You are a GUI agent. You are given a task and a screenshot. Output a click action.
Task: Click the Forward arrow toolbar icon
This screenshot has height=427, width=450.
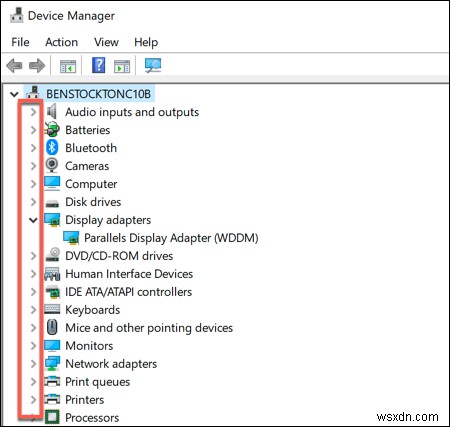(37, 65)
